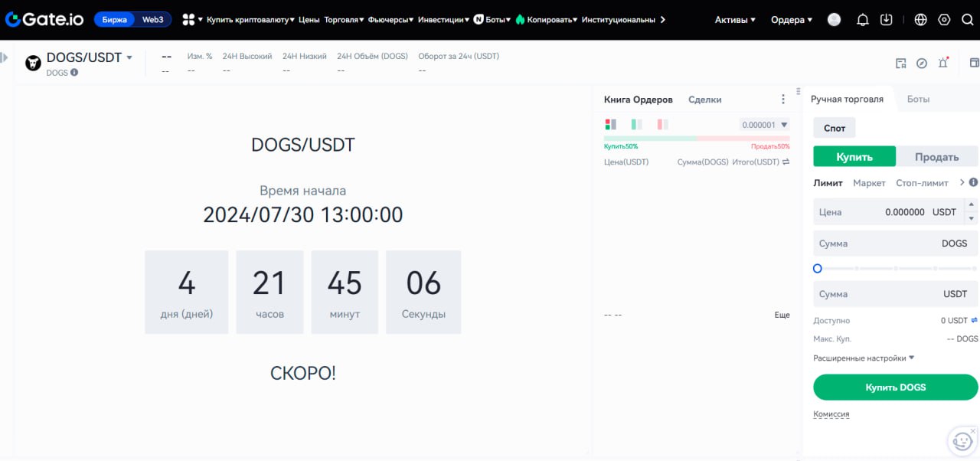
Task: Click the Боты N badge icon
Action: pyautogui.click(x=478, y=19)
